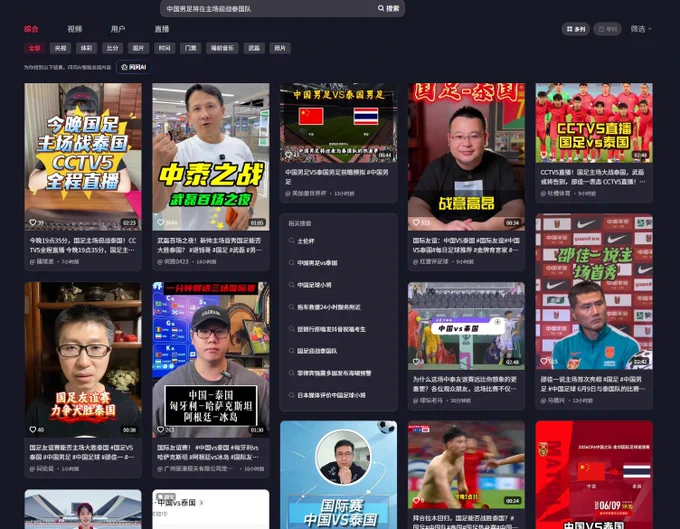The width and height of the screenshot is (680, 529).
Task: Search related term 中国足球小将
Action: (x=314, y=285)
